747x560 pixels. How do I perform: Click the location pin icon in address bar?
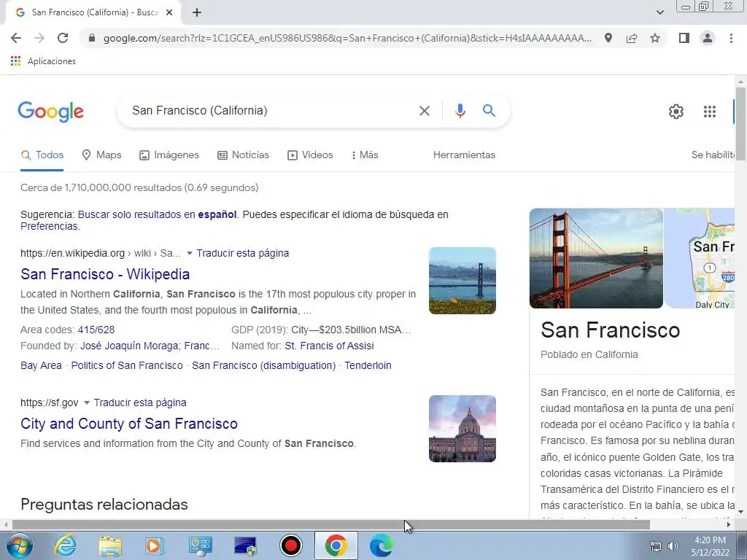tap(608, 38)
